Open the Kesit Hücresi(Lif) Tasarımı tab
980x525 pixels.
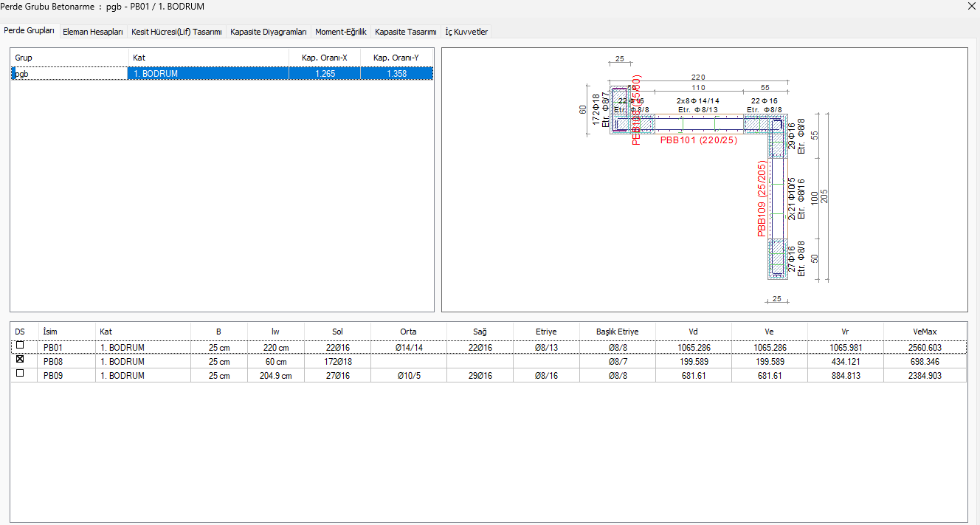point(176,32)
